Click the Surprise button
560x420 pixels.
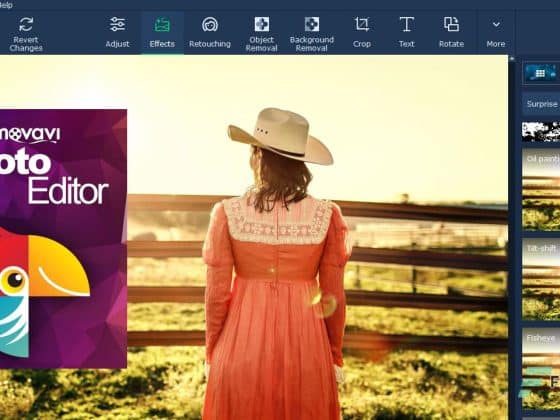pyautogui.click(x=541, y=104)
